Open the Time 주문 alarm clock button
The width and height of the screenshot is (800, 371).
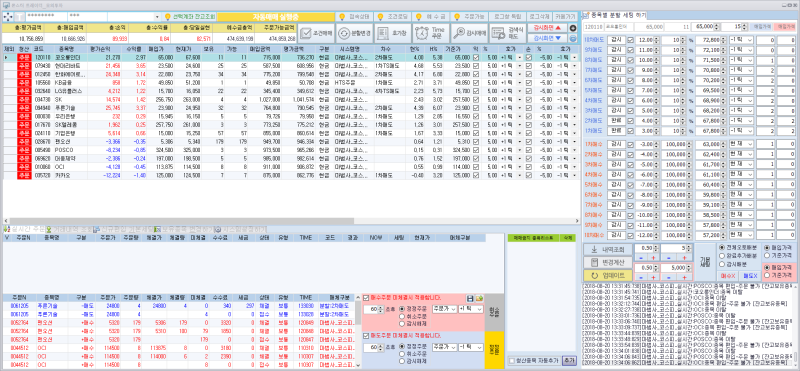431,33
